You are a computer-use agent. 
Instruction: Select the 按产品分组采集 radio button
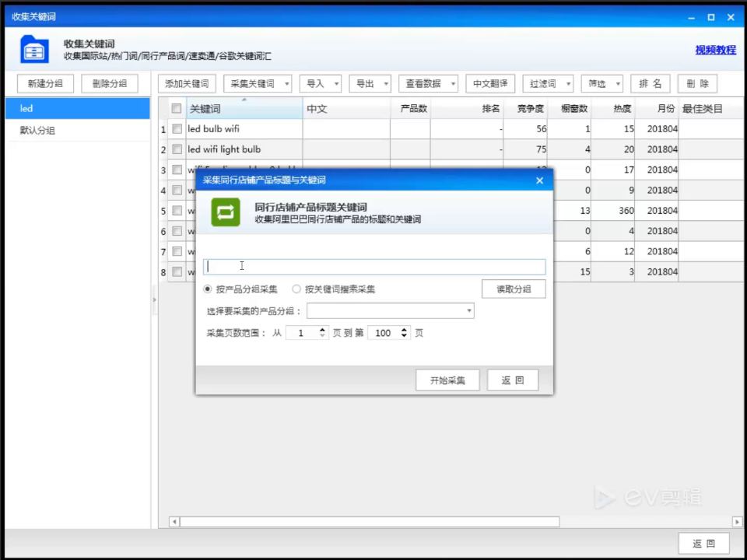(x=207, y=289)
